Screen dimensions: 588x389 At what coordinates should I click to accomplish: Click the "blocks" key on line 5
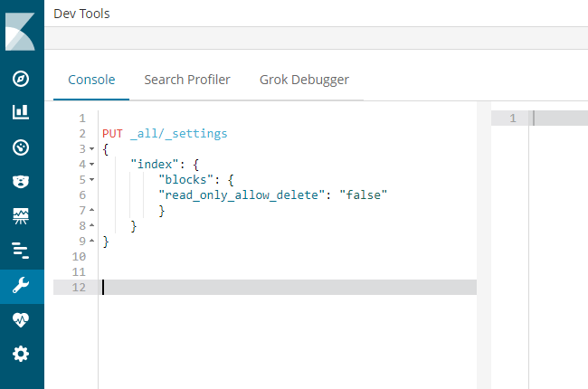[185, 180]
